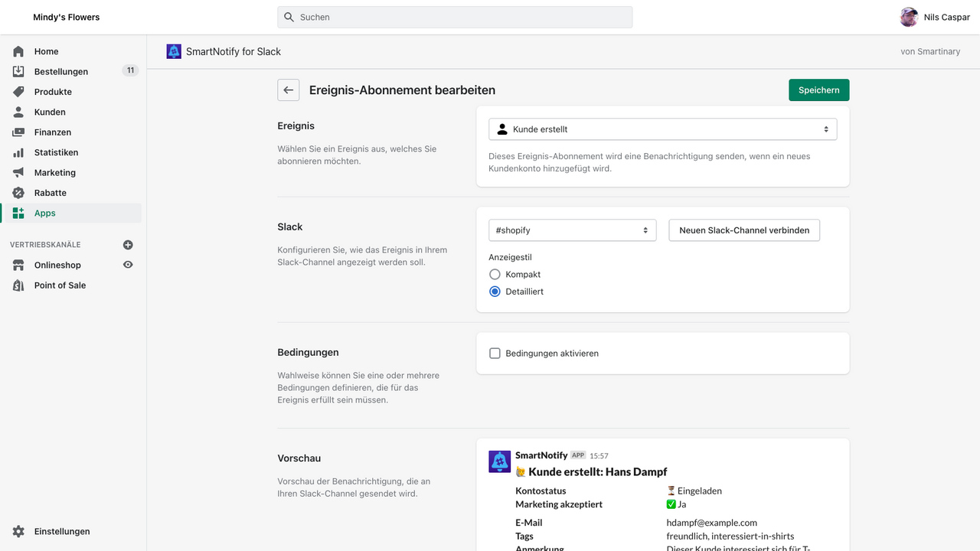Add a sales channel with plus icon
The image size is (980, 551).
pos(128,245)
